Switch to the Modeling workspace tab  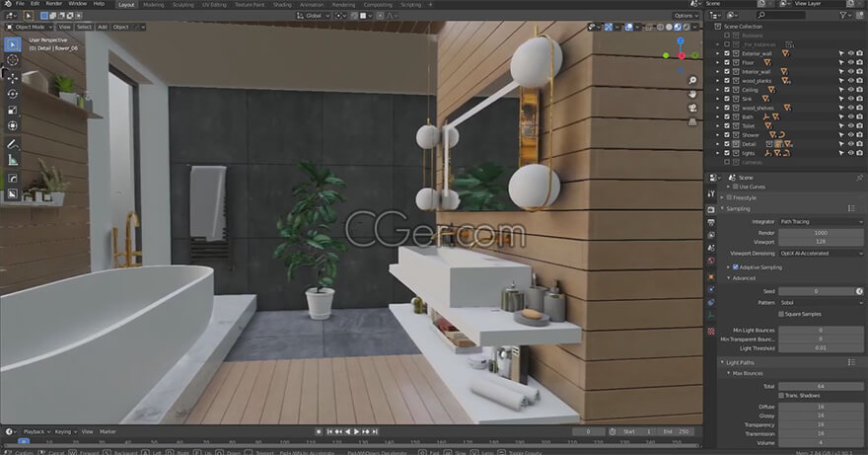[x=153, y=4]
